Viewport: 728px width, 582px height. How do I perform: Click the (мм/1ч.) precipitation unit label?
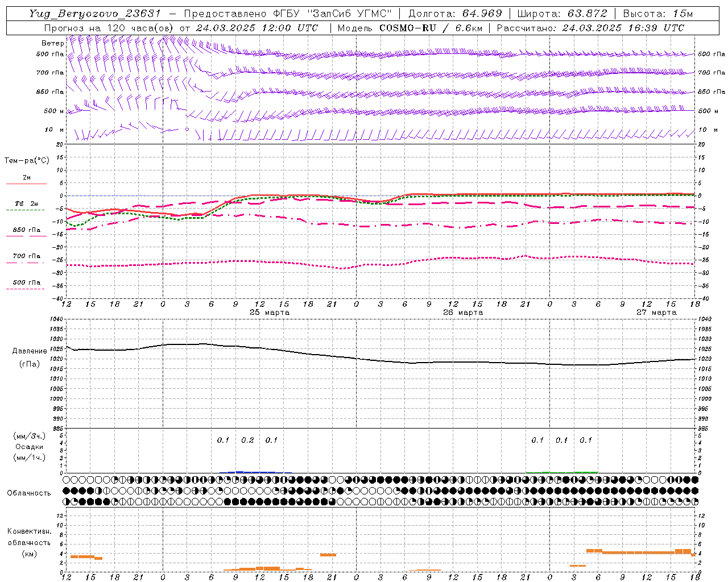[x=30, y=458]
